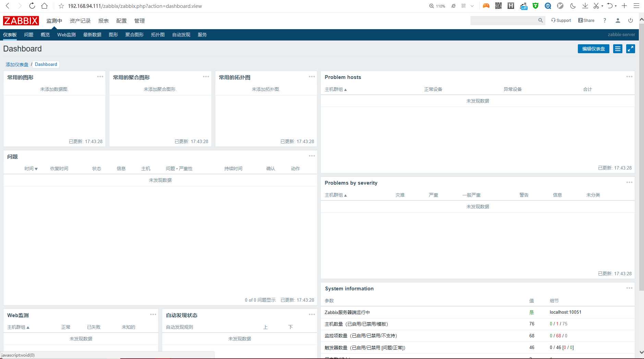The image size is (644, 359).
Task: Open the 常用的拓扑图 widget options menu
Action: click(312, 77)
